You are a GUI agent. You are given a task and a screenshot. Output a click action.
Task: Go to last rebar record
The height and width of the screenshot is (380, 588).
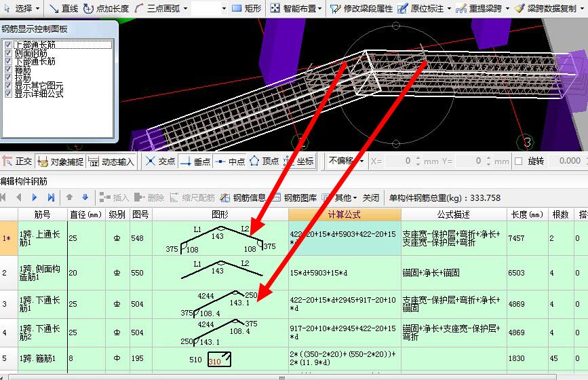click(51, 197)
